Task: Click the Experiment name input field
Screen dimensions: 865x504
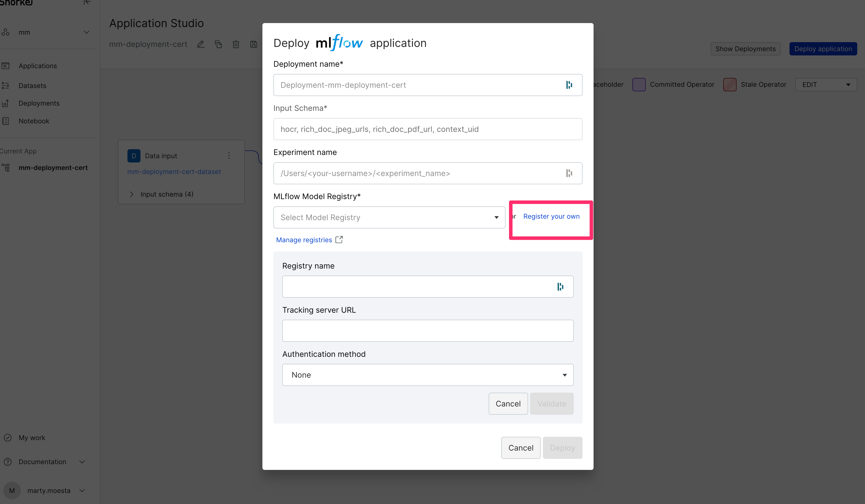Action: [428, 173]
